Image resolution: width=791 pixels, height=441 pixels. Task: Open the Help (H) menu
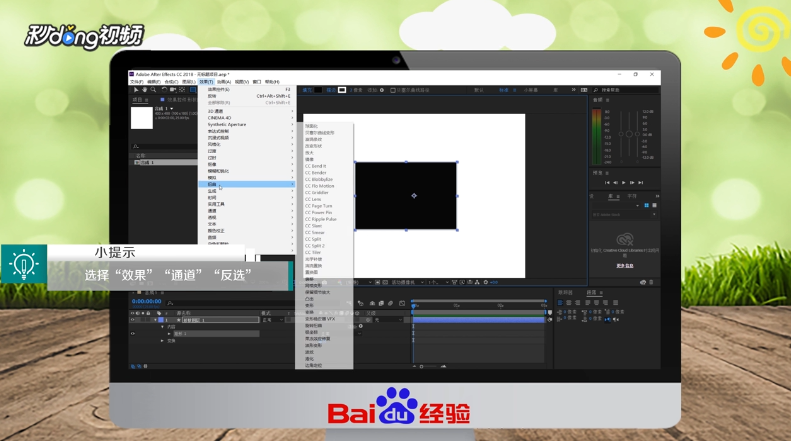click(272, 82)
